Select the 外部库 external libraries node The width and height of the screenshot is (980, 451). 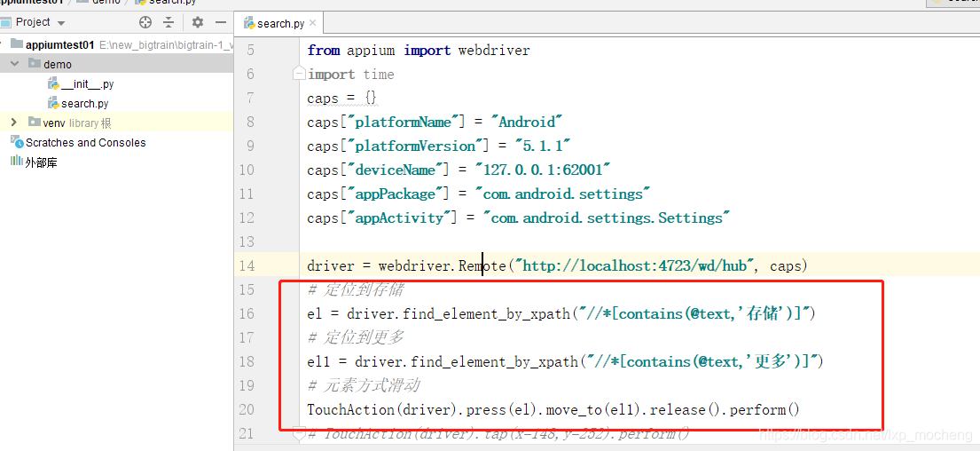pos(42,162)
